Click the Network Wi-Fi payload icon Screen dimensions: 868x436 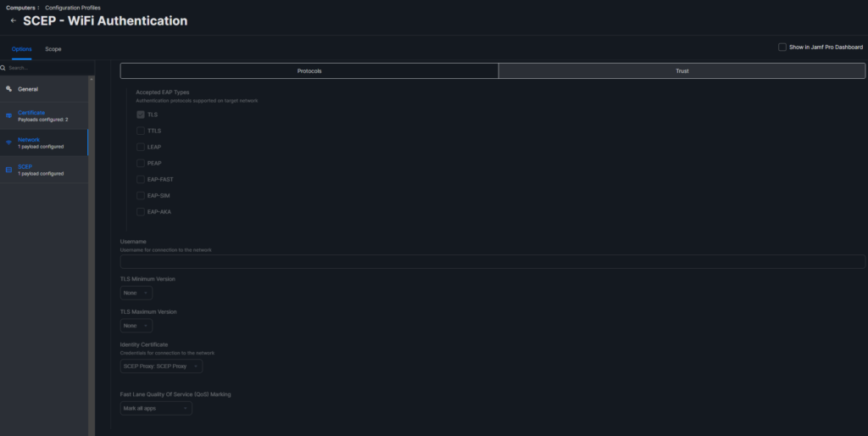tap(8, 143)
